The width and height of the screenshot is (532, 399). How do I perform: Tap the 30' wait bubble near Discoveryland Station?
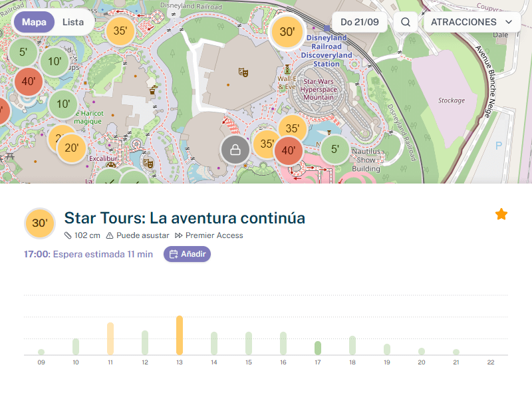287,31
